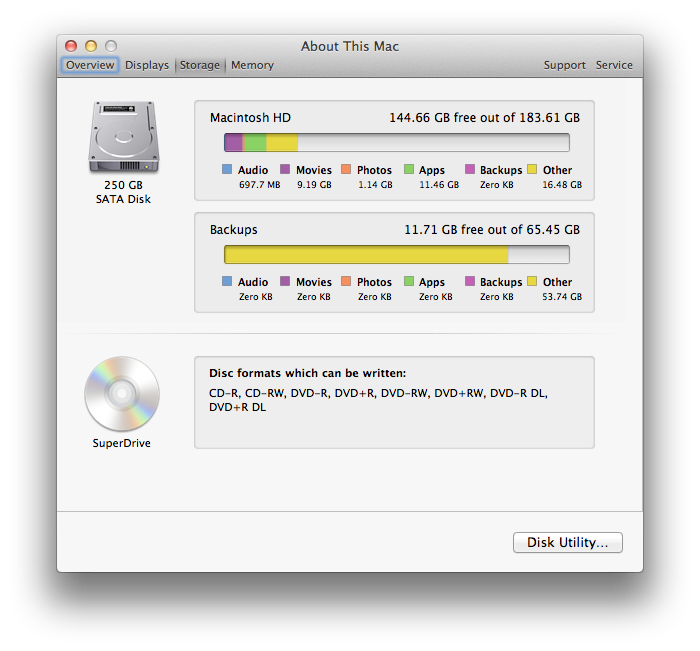Go to the Memory tab
The height and width of the screenshot is (651, 700).
pos(252,65)
